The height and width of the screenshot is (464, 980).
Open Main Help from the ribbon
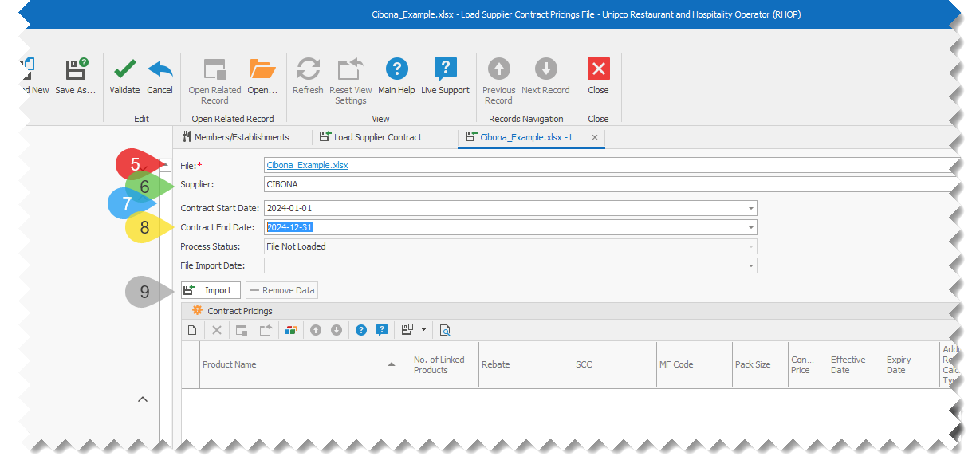[396, 69]
